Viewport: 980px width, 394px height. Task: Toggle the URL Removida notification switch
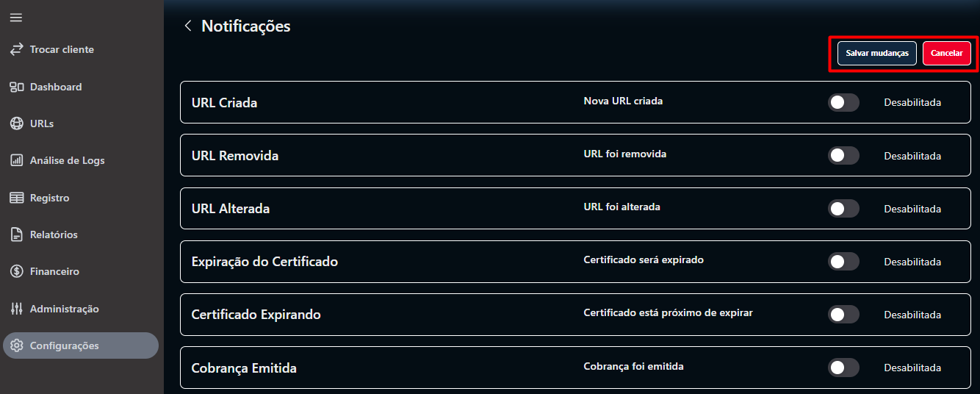[x=843, y=156]
